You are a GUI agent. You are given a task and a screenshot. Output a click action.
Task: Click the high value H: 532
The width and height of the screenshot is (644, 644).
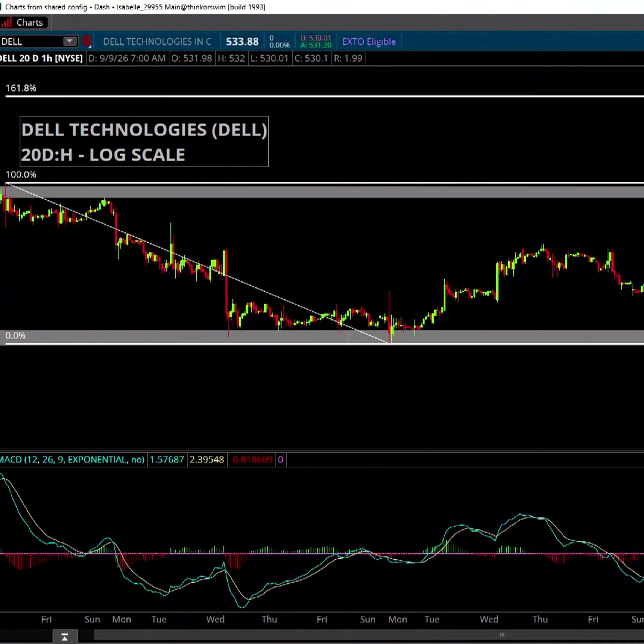point(231,58)
